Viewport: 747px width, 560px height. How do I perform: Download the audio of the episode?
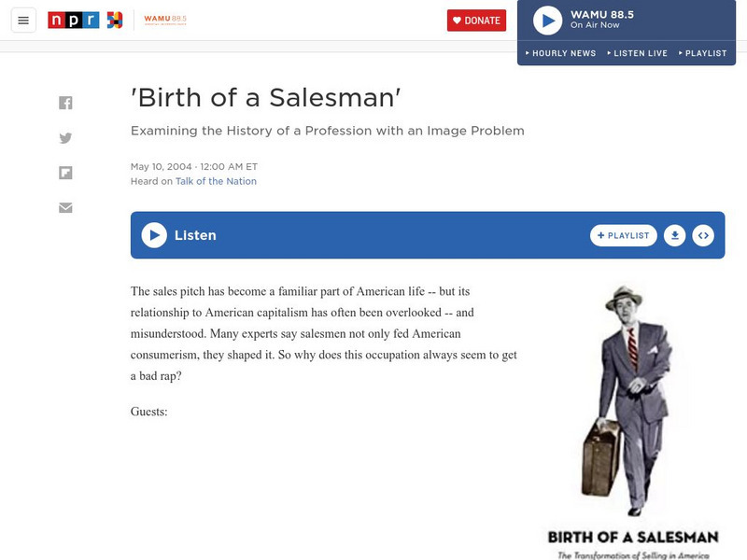point(674,235)
